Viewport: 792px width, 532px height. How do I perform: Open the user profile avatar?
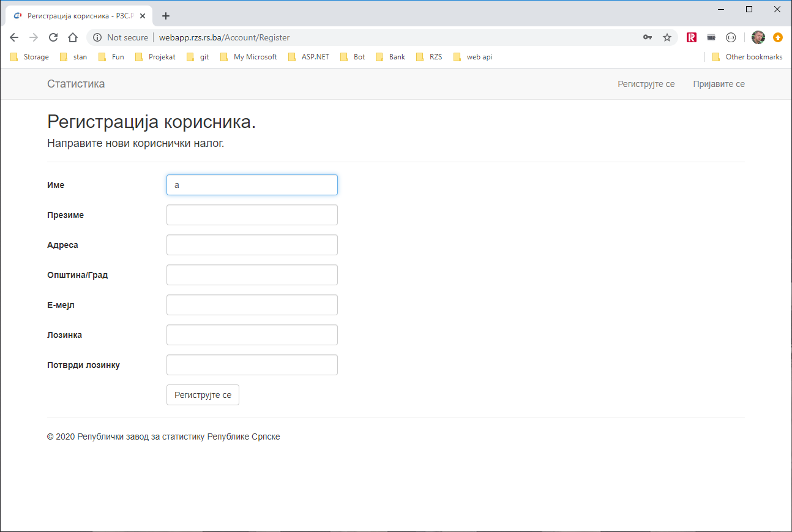pos(758,37)
